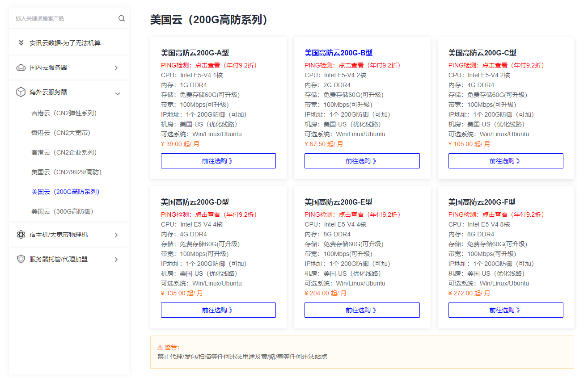The width and height of the screenshot is (588, 378).
Task: Open the 美国高防云200G-B型 title link
Action: (338, 53)
